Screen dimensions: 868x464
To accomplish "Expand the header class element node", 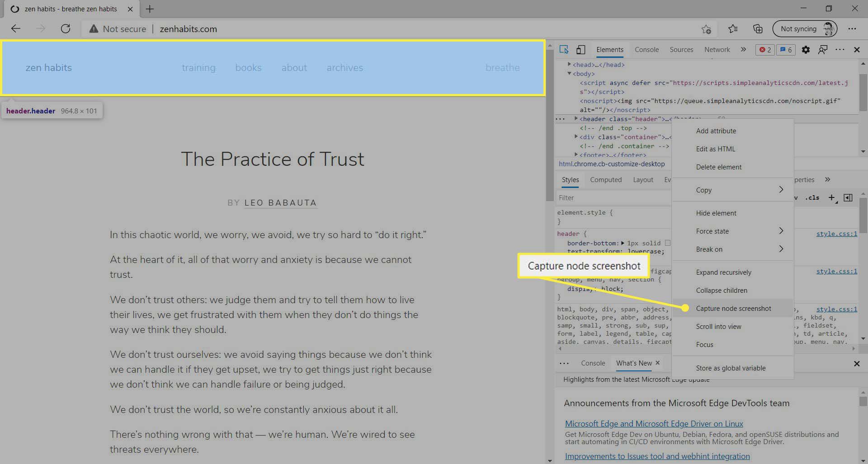I will (x=576, y=119).
